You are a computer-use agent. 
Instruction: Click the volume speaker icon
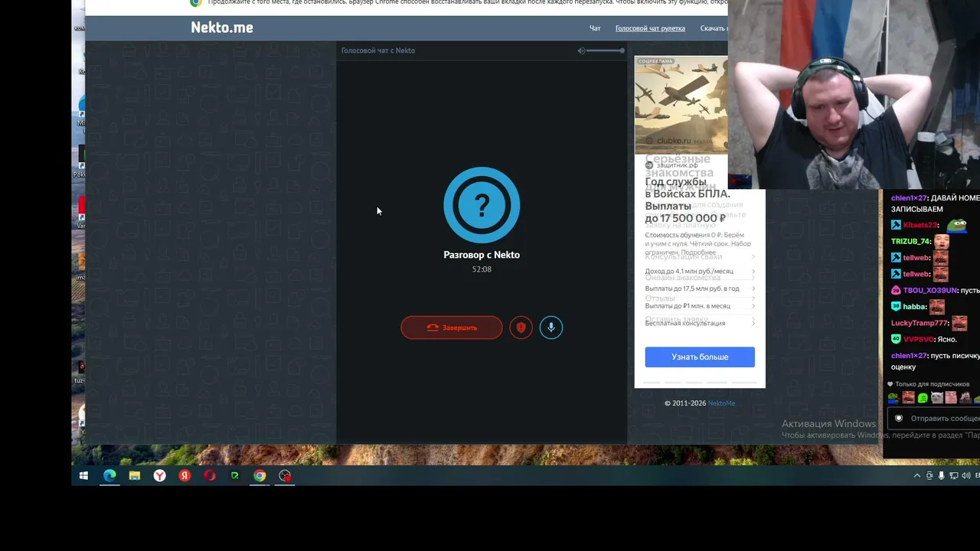(581, 51)
